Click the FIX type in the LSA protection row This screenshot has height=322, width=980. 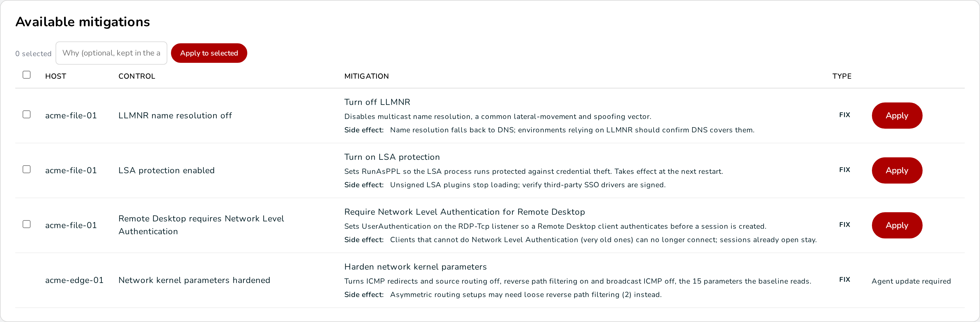point(844,170)
